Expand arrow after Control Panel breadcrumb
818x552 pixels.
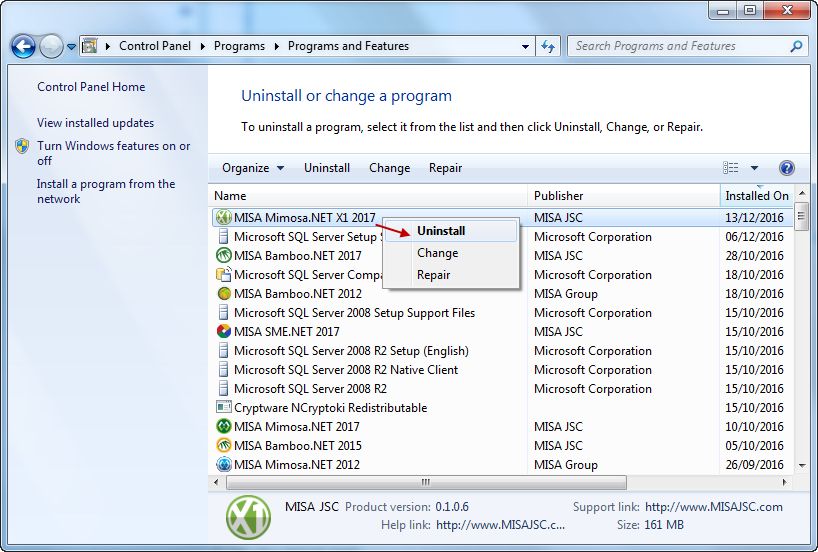pyautogui.click(x=203, y=46)
